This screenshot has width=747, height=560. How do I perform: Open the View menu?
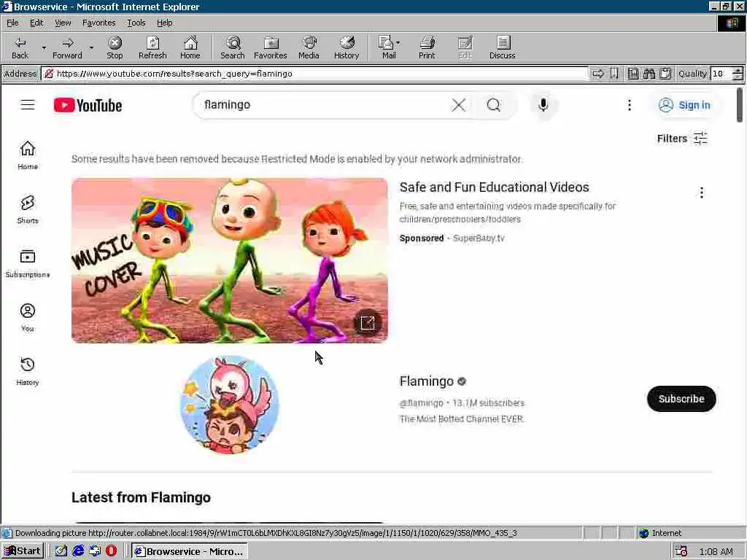click(63, 23)
